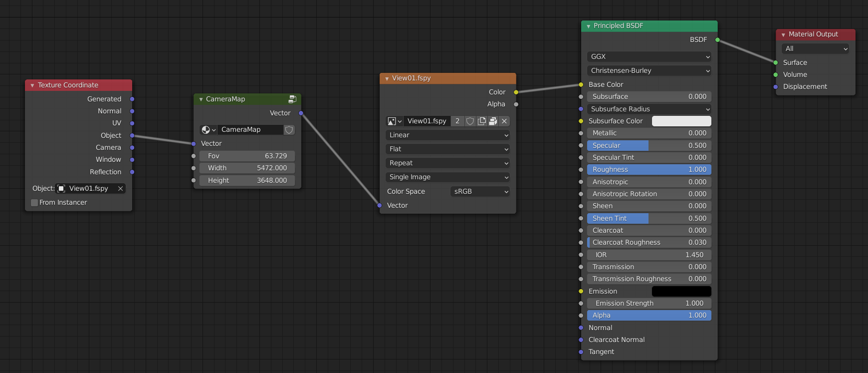Collapse the View01.fspy image node
868x373 pixels.
click(387, 78)
